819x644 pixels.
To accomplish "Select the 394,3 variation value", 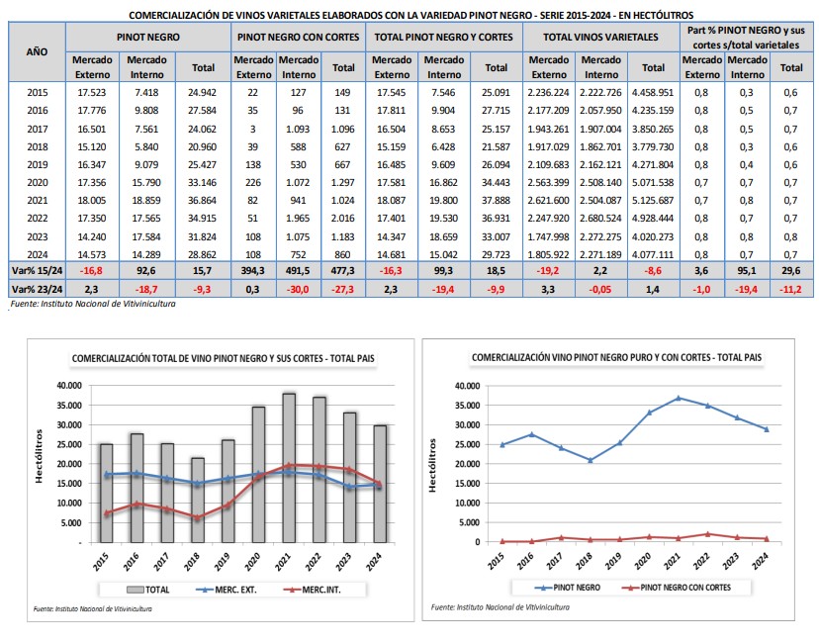I will coord(253,270).
